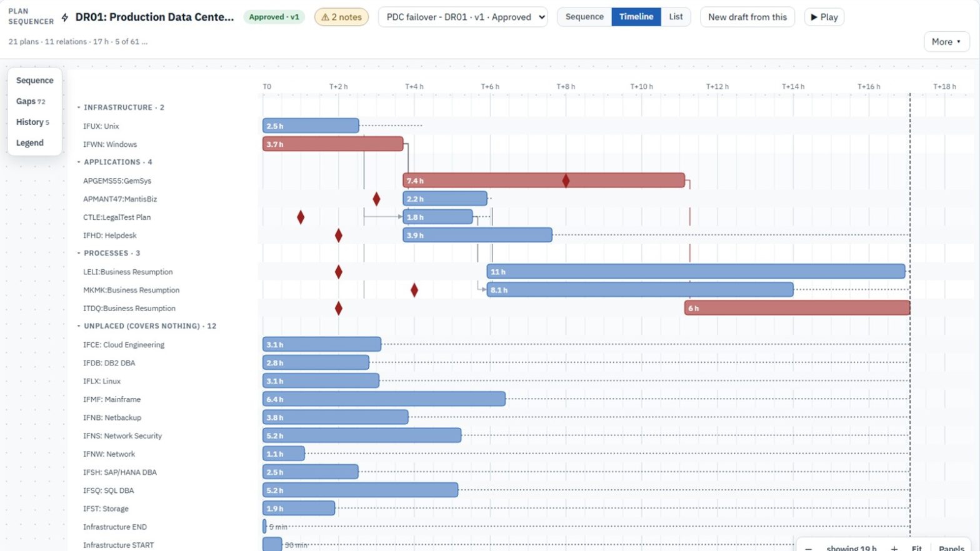Select the 3.9 h Helpdesk bar
Screen dimensions: 980x551
[477, 235]
